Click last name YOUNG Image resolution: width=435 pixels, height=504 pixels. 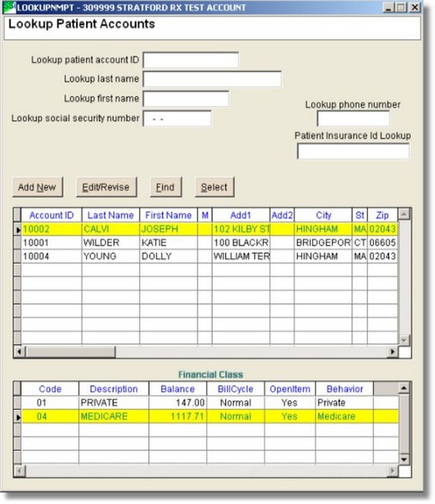(110, 256)
